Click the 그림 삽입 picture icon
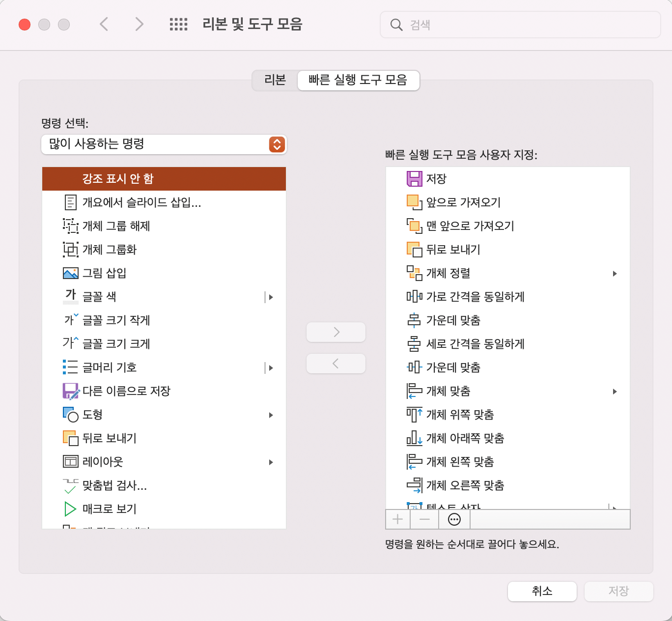This screenshot has width=672, height=621. tap(70, 273)
